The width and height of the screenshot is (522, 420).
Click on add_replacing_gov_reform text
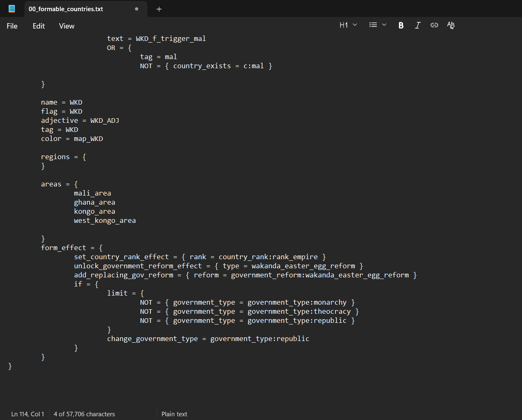pyautogui.click(x=123, y=275)
